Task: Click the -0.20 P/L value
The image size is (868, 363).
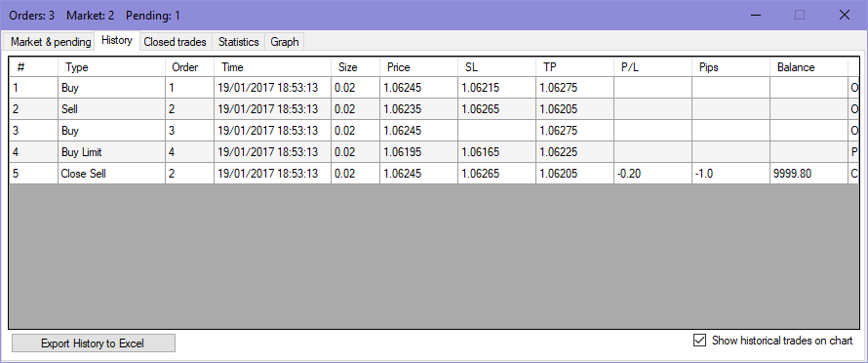Action: click(x=652, y=174)
